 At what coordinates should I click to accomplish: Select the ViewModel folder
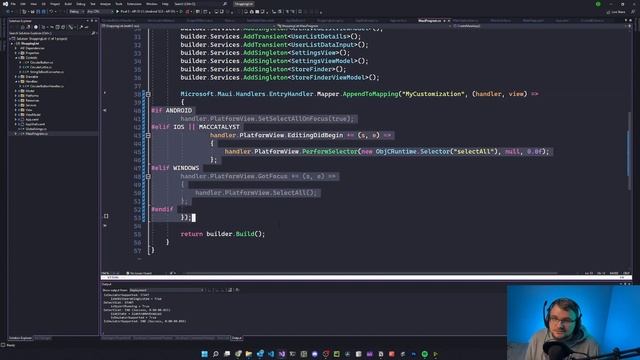coord(33,115)
